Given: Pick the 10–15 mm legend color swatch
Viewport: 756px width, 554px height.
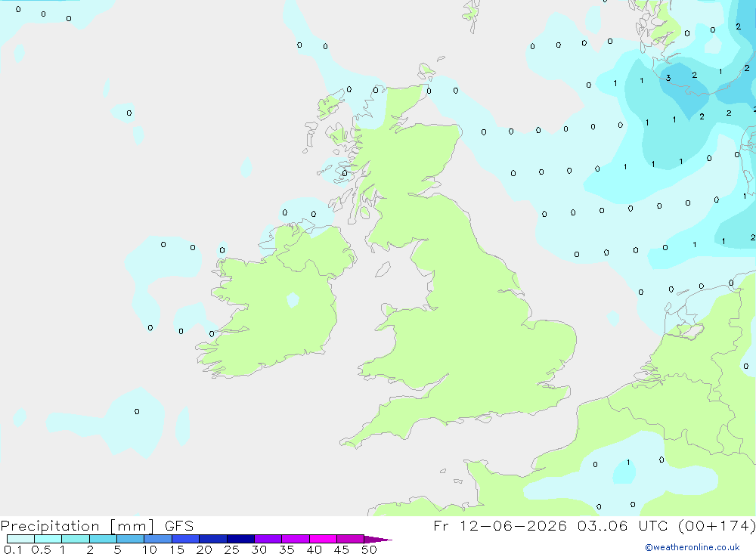Looking at the screenshot, I should click(158, 539).
